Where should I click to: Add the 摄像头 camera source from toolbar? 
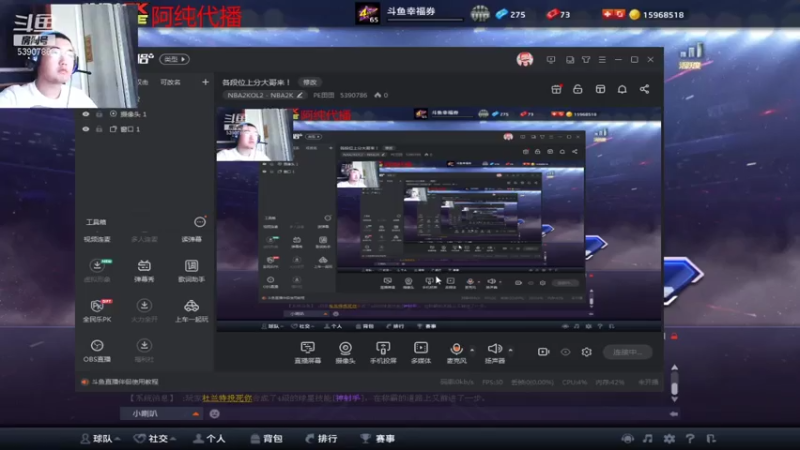[x=345, y=352]
